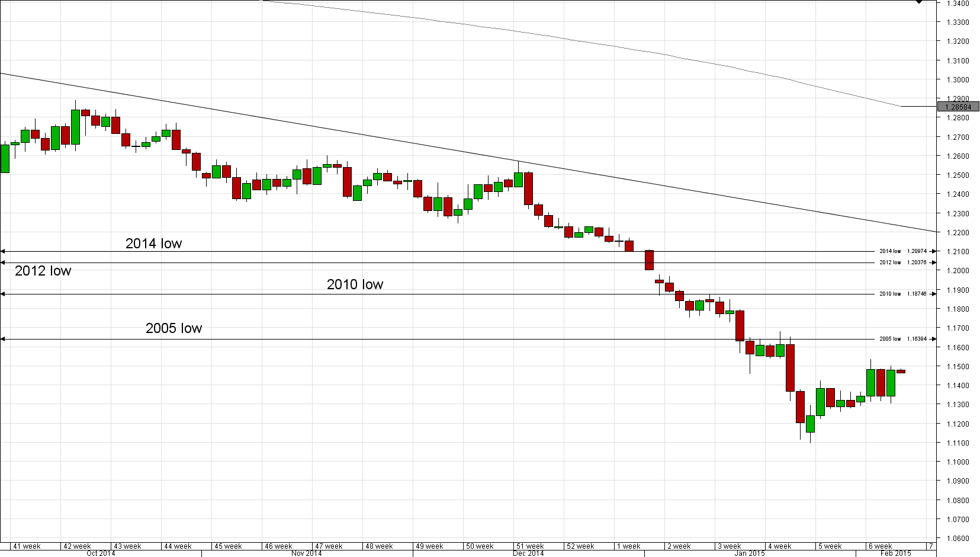This screenshot has width=980, height=557.
Task: Select the 1.20376 level value
Action: 917,263
